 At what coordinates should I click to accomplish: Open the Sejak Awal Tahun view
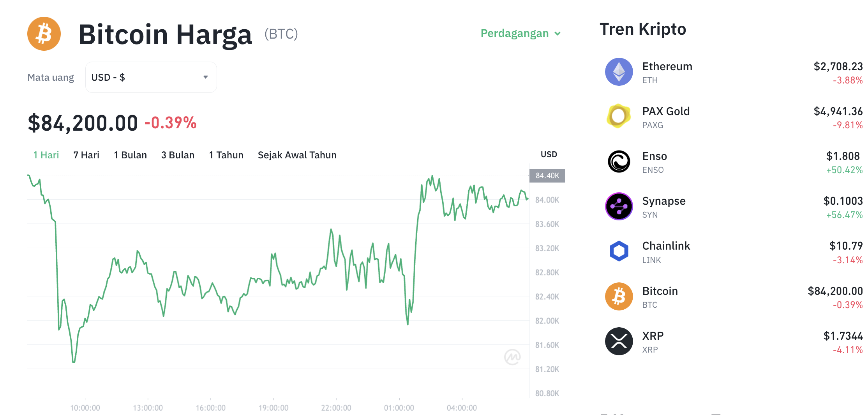tap(297, 155)
